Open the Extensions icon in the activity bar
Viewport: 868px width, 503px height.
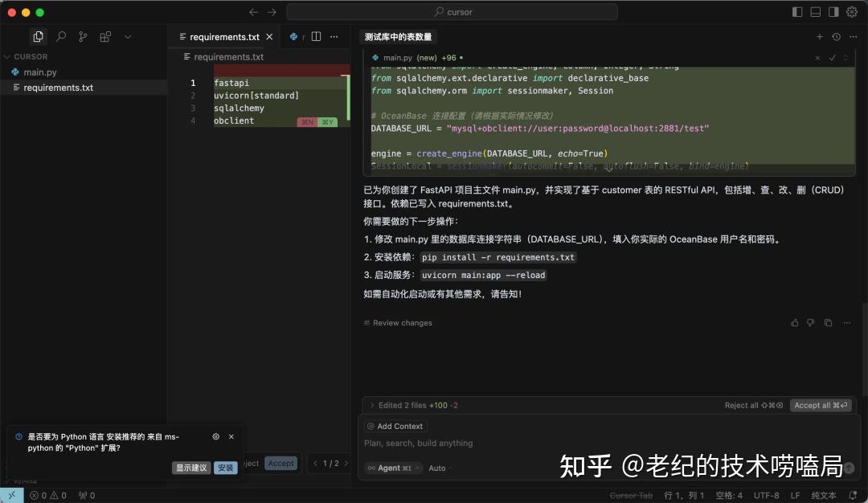click(105, 36)
